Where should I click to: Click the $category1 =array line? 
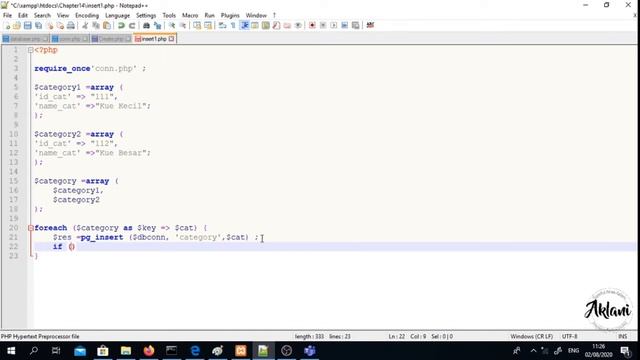point(78,87)
